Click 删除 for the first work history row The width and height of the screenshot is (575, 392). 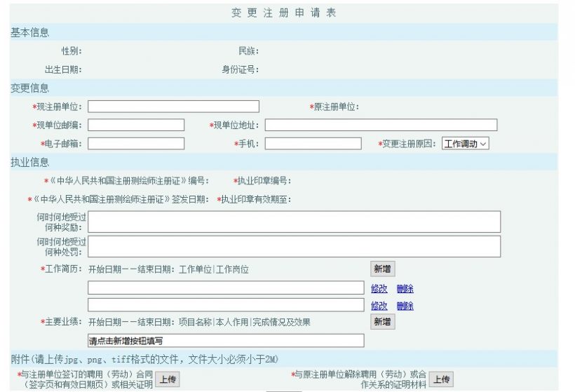(x=405, y=289)
